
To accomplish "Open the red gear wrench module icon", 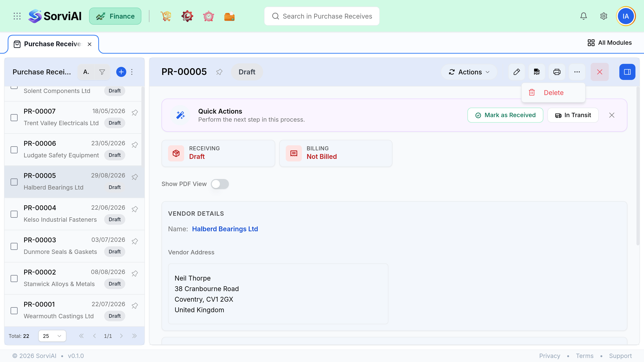I will tap(187, 16).
